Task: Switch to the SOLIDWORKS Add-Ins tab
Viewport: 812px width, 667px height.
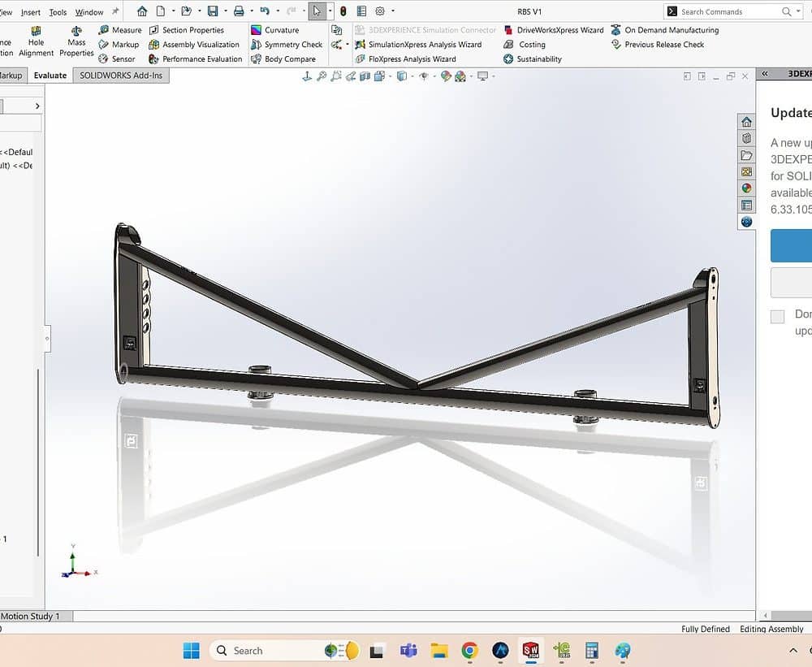Action: click(x=121, y=75)
